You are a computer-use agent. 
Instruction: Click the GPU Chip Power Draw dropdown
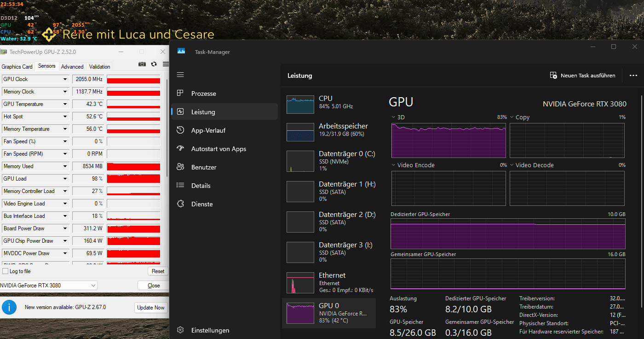pos(65,241)
